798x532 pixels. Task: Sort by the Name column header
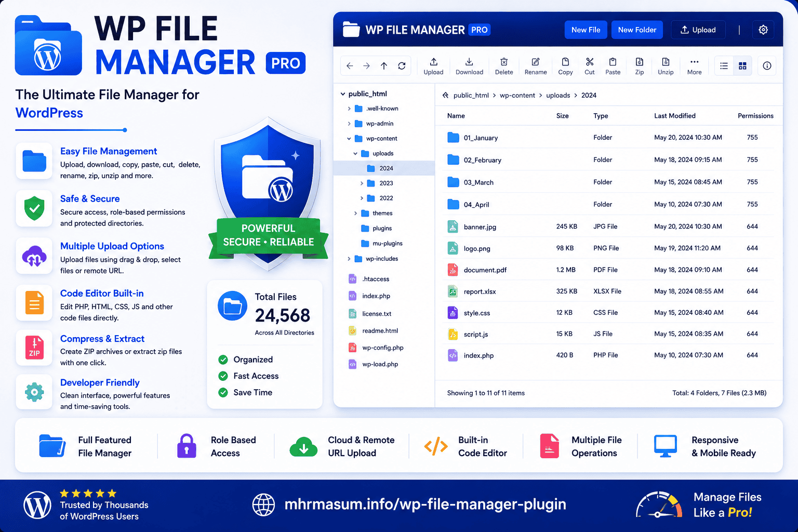pyautogui.click(x=456, y=116)
